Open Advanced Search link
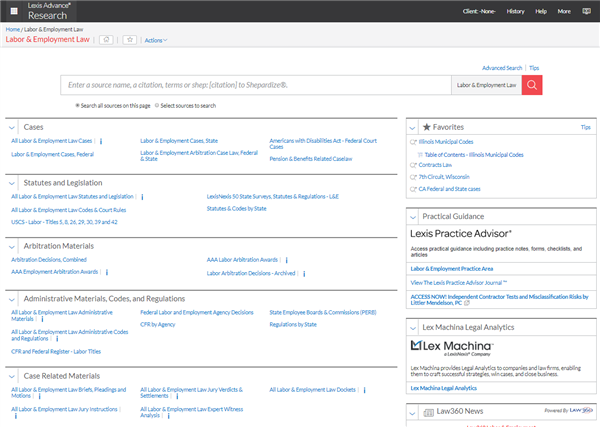The image size is (600, 427). pyautogui.click(x=502, y=68)
